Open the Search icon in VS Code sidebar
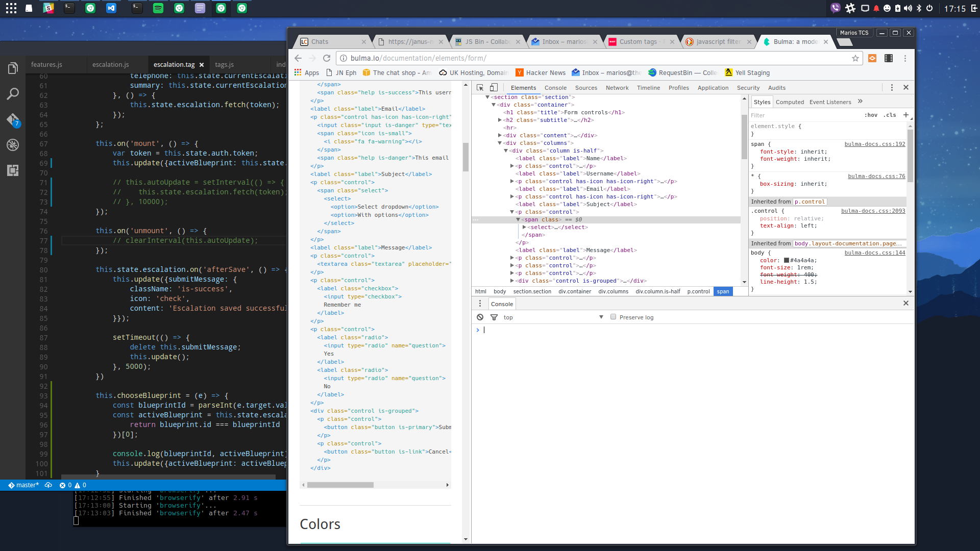This screenshot has width=980, height=551. [13, 94]
